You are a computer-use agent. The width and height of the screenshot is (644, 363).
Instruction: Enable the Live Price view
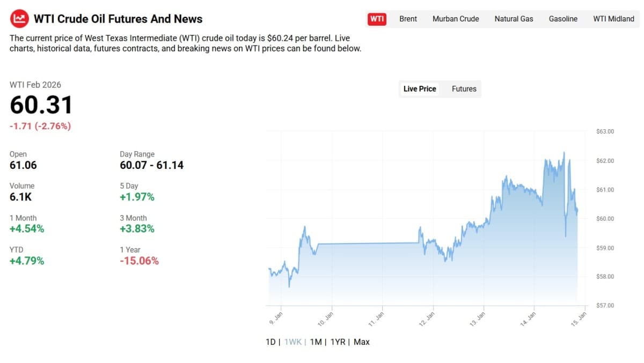pyautogui.click(x=419, y=88)
